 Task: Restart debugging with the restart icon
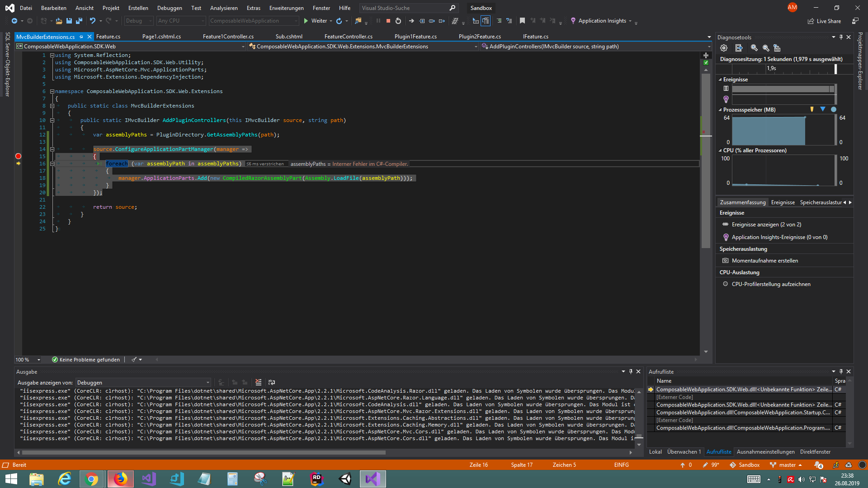(x=398, y=21)
